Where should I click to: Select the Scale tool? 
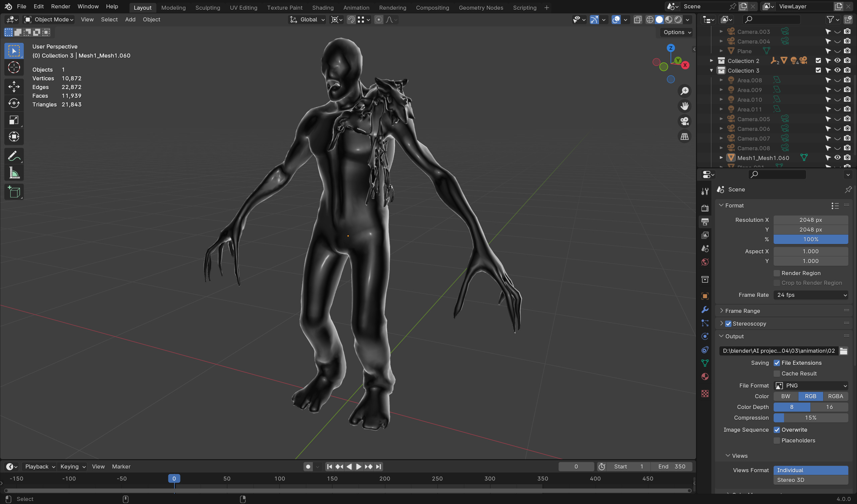[x=14, y=120]
